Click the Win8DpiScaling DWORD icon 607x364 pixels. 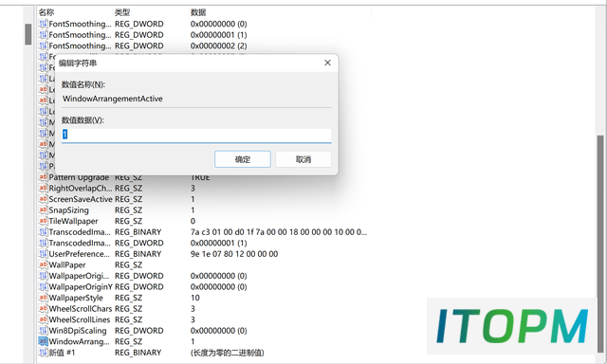(43, 330)
